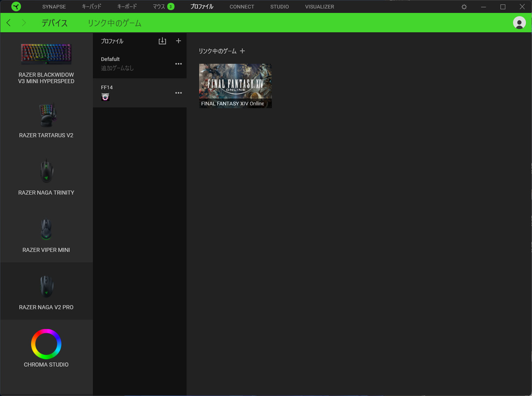Select the Default profile
Image resolution: width=532 pixels, height=396 pixels.
pyautogui.click(x=140, y=64)
